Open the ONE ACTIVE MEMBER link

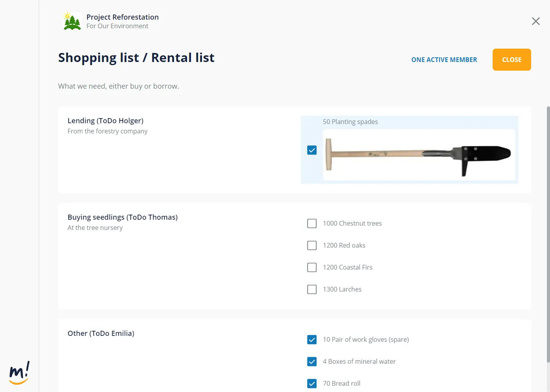point(444,60)
